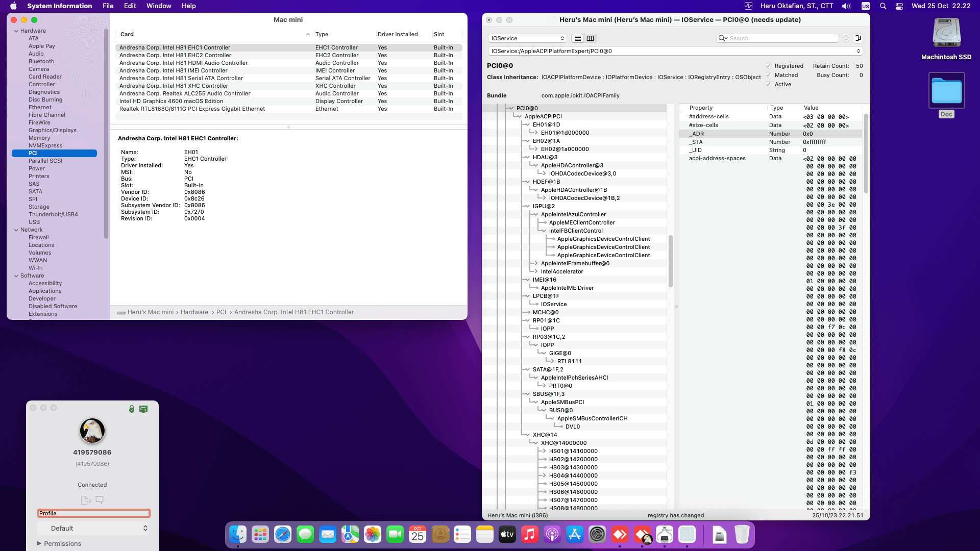
Task: Select Graphics/Displays in the sidebar
Action: pos(53,130)
